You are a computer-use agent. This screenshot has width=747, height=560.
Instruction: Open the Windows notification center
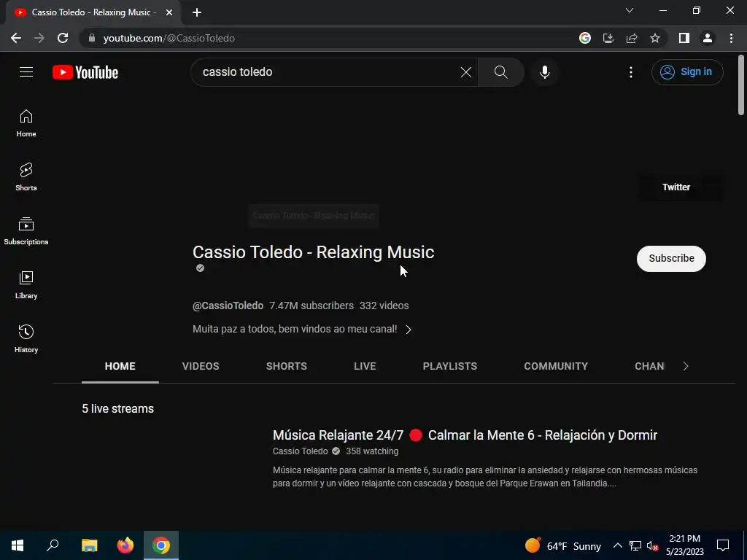click(x=723, y=545)
